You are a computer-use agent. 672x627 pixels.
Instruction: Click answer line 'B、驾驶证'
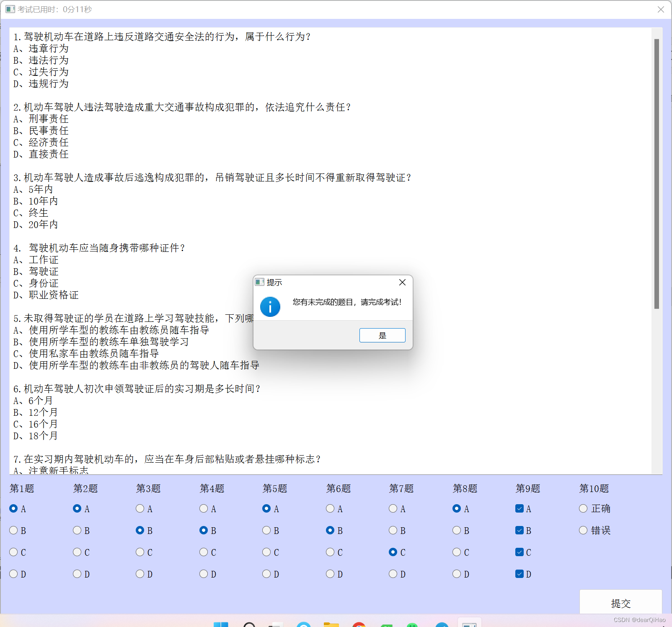click(x=36, y=272)
